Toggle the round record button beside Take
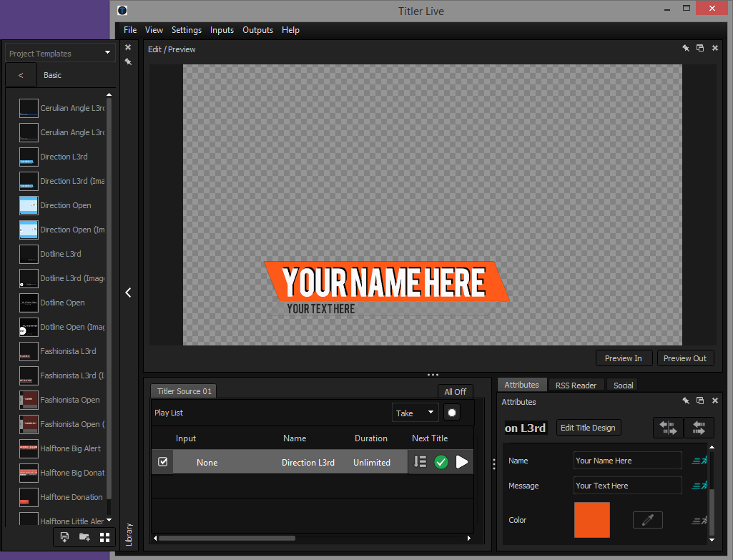The width and height of the screenshot is (733, 560). click(x=451, y=413)
